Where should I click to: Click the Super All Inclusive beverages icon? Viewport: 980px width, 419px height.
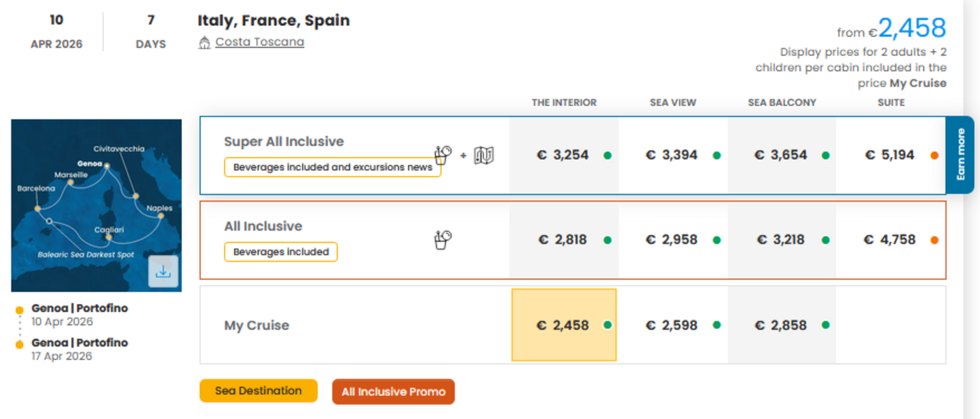coord(443,155)
